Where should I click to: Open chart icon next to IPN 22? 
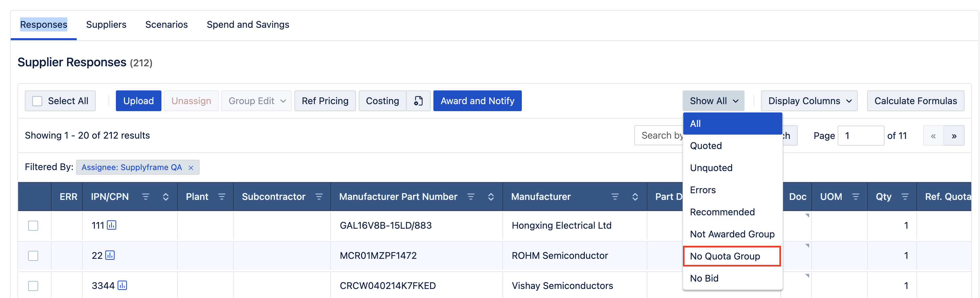pyautogui.click(x=110, y=255)
